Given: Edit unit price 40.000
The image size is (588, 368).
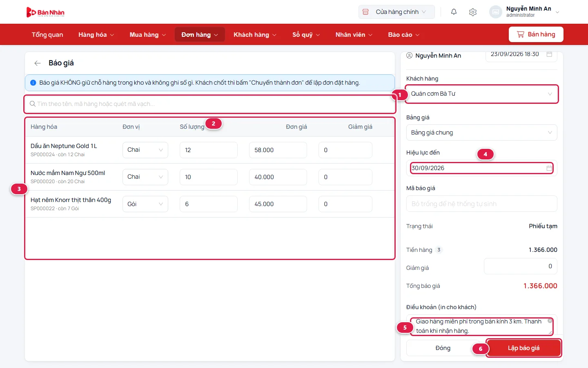Looking at the screenshot, I should (x=278, y=177).
